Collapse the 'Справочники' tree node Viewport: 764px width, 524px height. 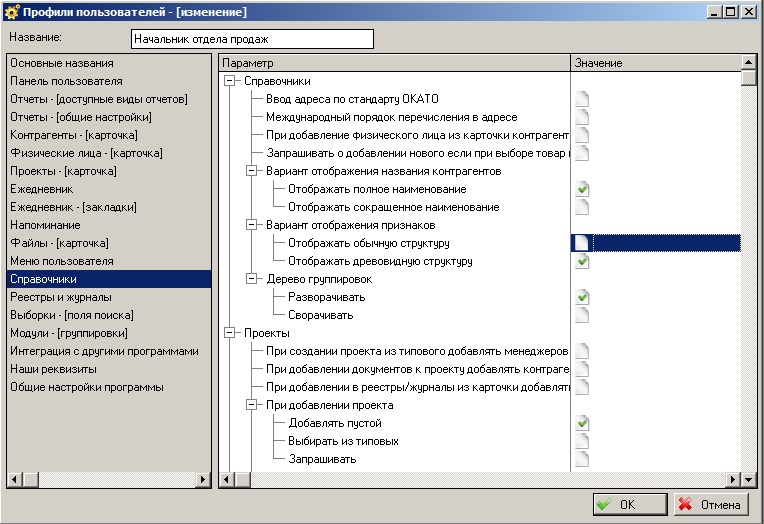[230, 81]
